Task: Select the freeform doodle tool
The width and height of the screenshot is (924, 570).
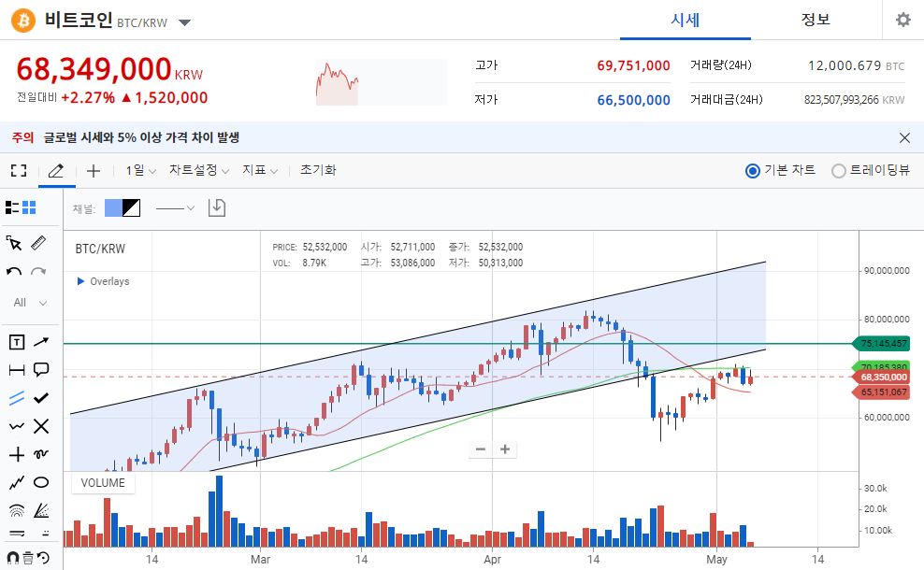Action: point(41,454)
